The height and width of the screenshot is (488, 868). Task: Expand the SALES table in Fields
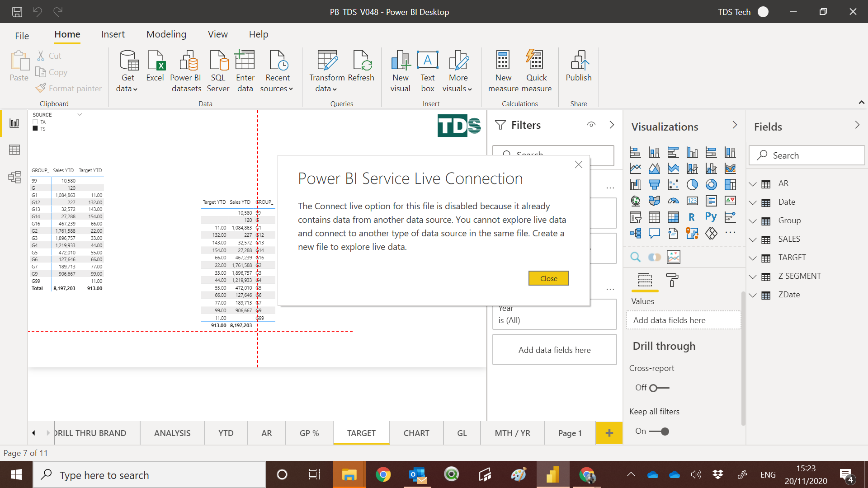tap(753, 239)
